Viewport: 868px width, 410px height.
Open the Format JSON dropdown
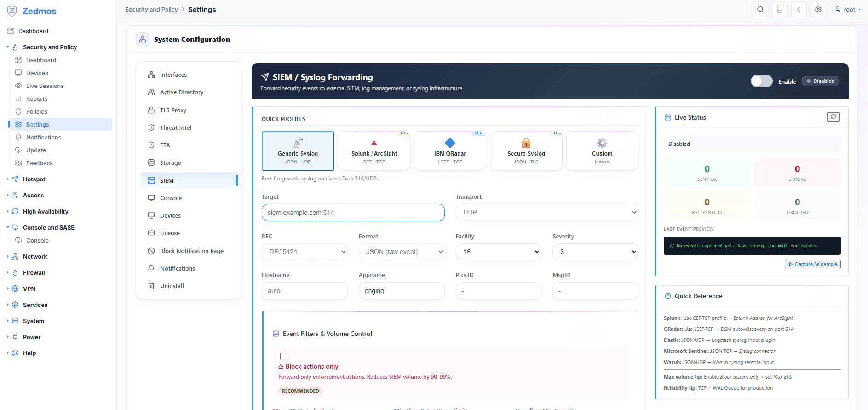pyautogui.click(x=402, y=252)
